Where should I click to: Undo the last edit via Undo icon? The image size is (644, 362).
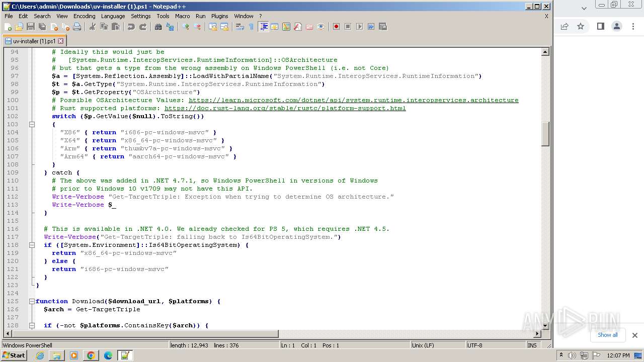pos(131,27)
